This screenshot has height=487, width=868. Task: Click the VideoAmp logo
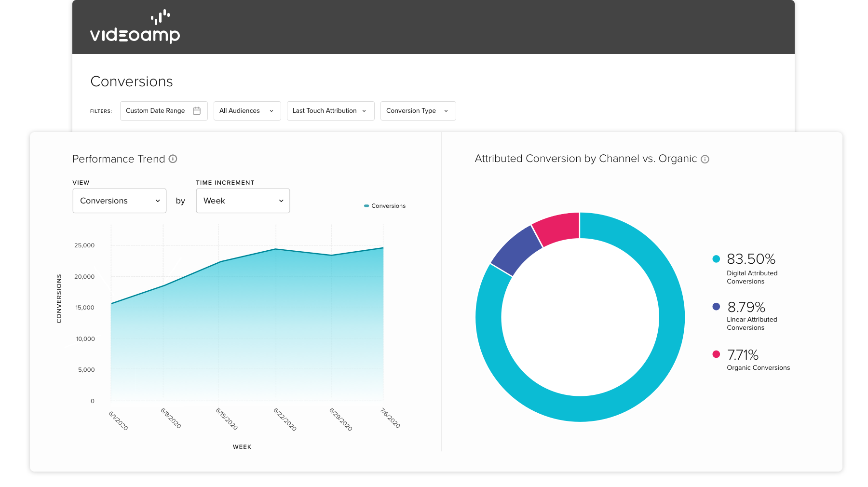tap(135, 27)
